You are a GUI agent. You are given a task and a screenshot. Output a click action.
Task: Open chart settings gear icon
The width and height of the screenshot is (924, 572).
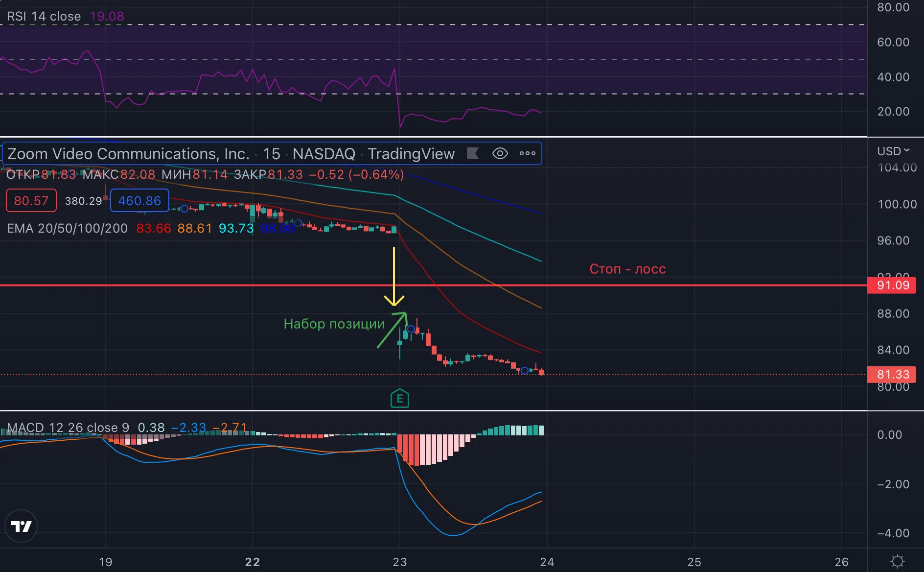click(x=898, y=561)
